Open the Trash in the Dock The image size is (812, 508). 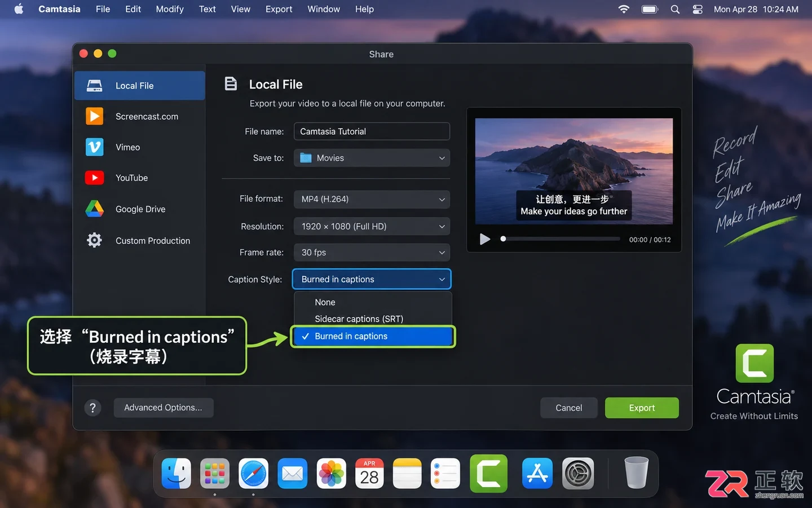pyautogui.click(x=637, y=472)
